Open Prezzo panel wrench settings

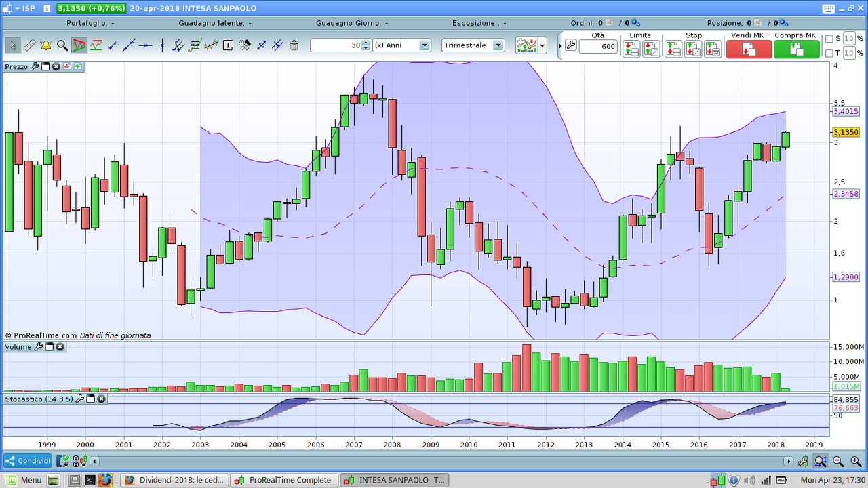(34, 66)
